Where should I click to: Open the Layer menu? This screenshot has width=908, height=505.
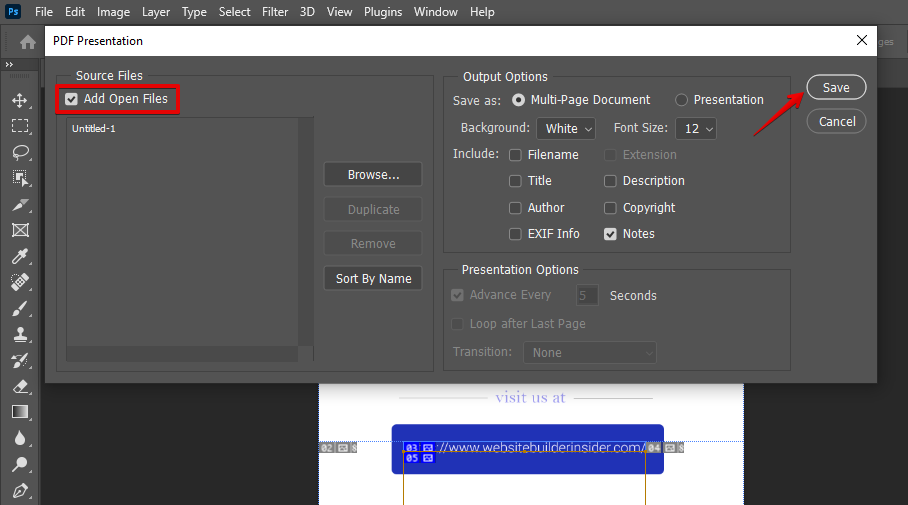click(155, 12)
